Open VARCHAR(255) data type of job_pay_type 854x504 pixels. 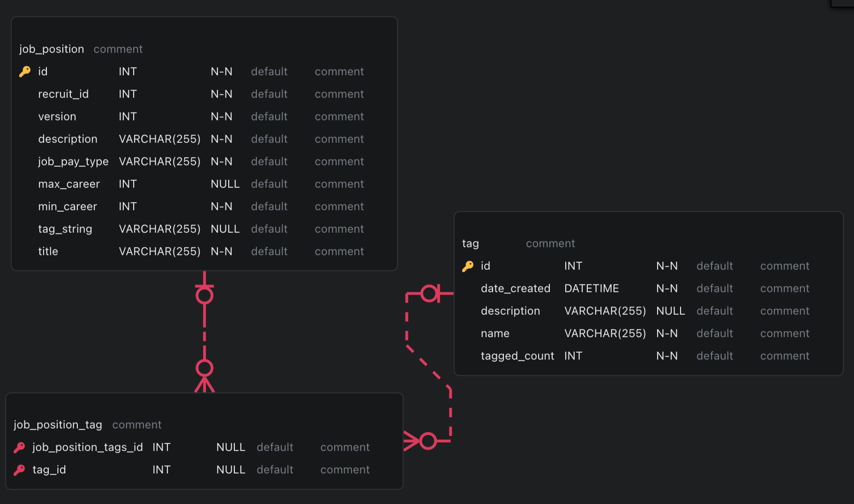tap(159, 162)
